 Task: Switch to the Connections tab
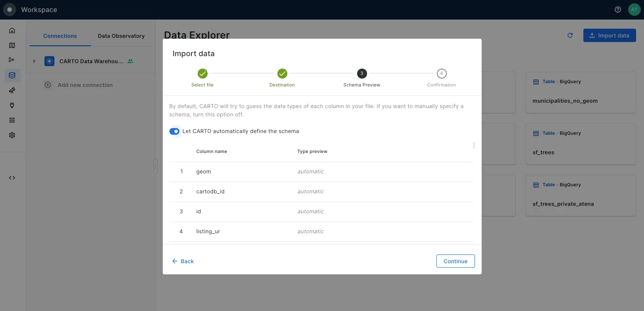pos(60,36)
